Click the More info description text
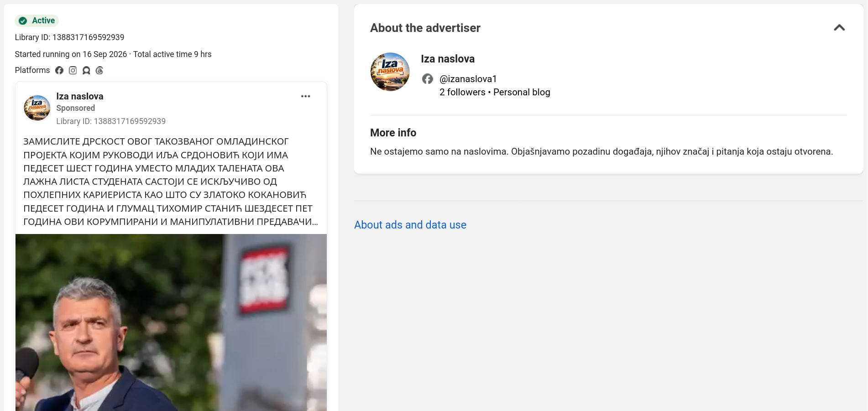Image resolution: width=868 pixels, height=411 pixels. point(601,151)
